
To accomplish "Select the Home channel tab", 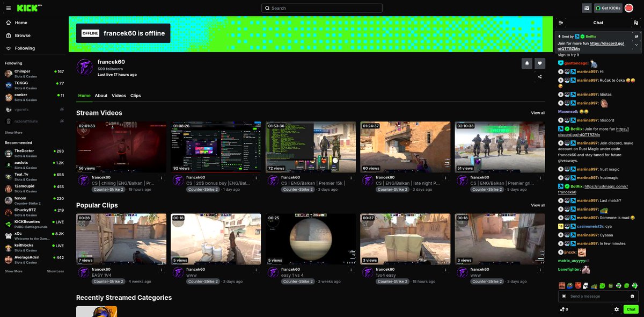I will coord(84,96).
